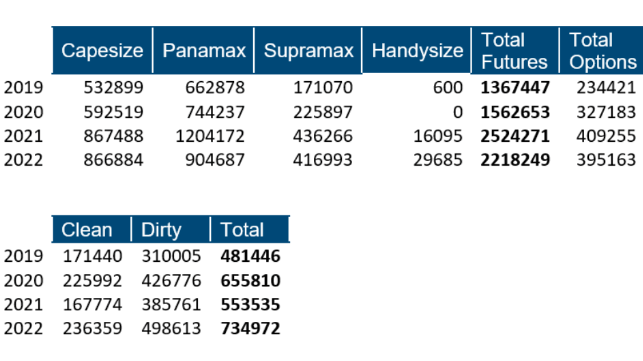Screen dimensions: 643x361
Task: Select the 2022 row label in upper table
Action: coord(23,160)
